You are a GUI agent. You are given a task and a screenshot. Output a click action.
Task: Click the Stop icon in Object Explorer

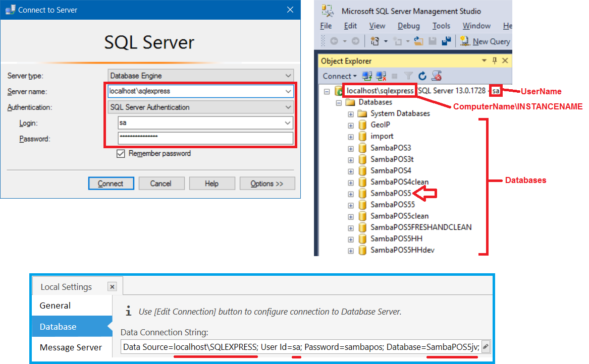[394, 76]
